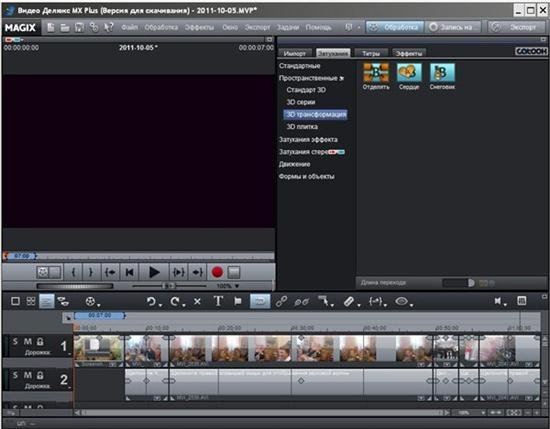
Task: Select Движение category
Action: tap(295, 164)
